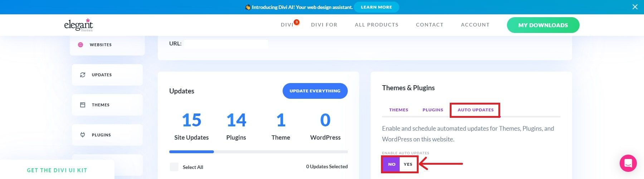Click the Elegant Themes logo

coord(78,25)
